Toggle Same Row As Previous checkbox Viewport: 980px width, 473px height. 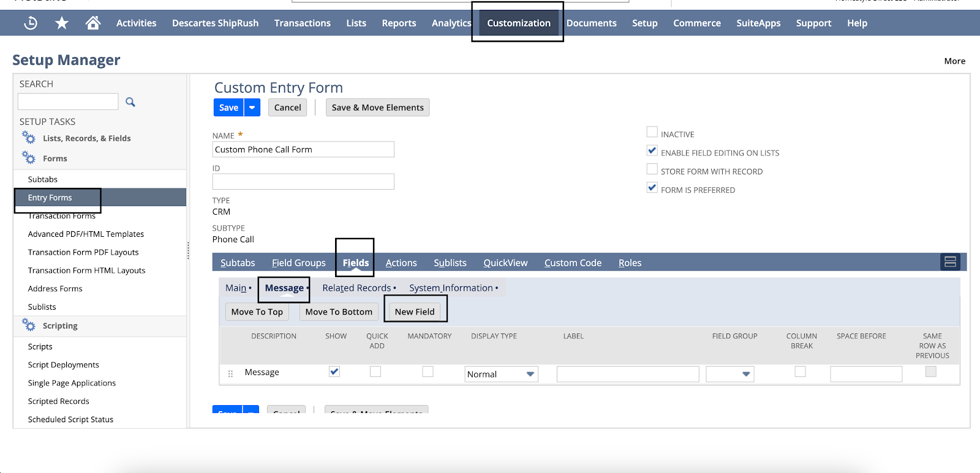tap(931, 371)
